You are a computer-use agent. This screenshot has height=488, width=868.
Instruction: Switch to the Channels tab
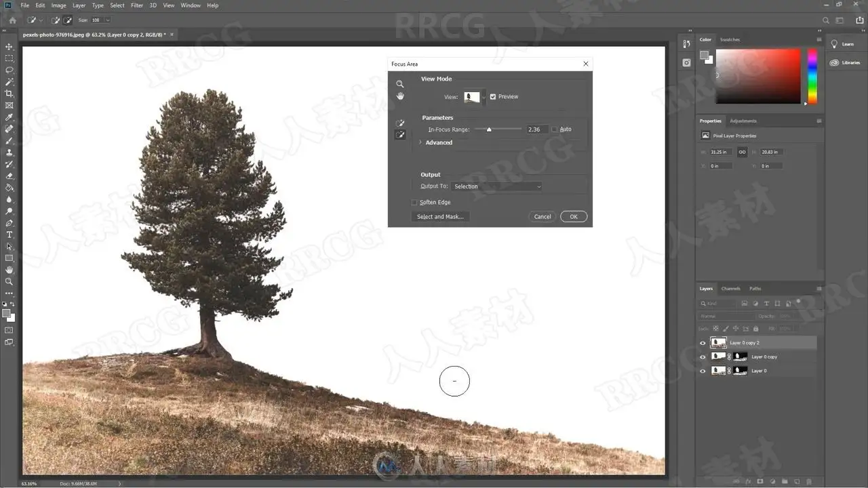730,289
